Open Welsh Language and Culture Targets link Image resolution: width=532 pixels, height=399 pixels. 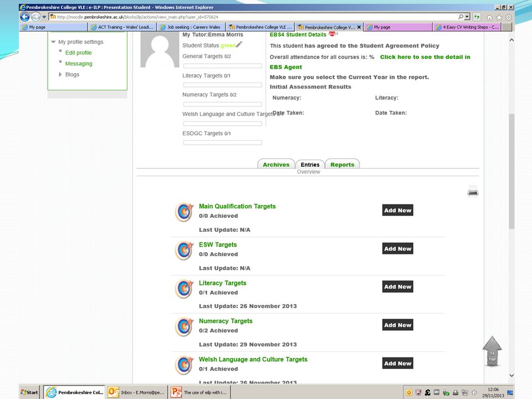(253, 359)
